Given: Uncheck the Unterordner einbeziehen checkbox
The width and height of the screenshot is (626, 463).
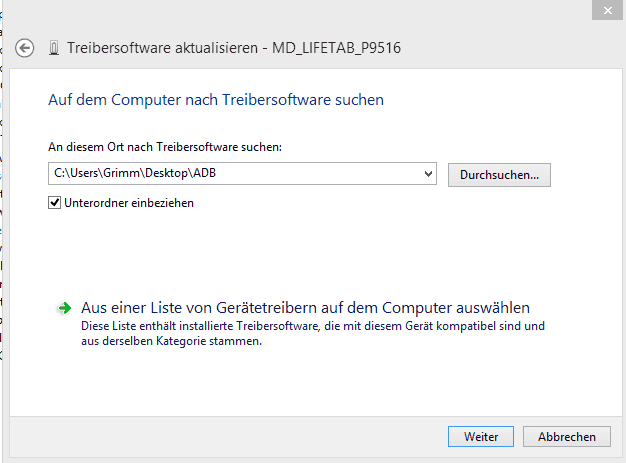Looking at the screenshot, I should pos(54,203).
